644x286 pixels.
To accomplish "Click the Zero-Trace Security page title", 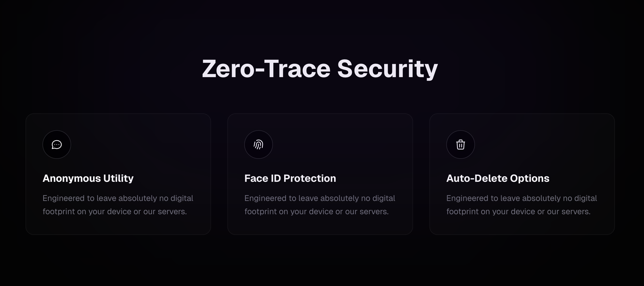I will pos(320,68).
